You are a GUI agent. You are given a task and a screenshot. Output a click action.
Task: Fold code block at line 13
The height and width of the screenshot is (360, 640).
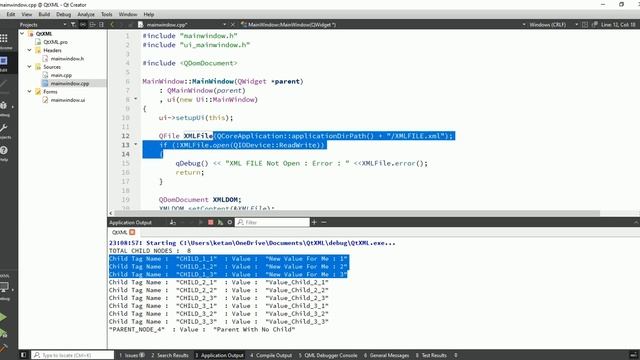[136, 144]
